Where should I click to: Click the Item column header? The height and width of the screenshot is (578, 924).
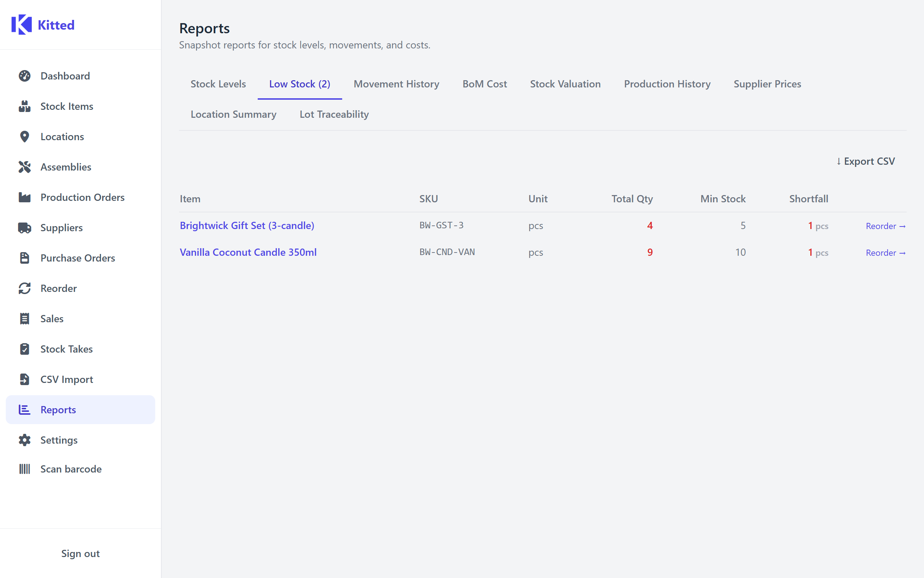tap(190, 199)
